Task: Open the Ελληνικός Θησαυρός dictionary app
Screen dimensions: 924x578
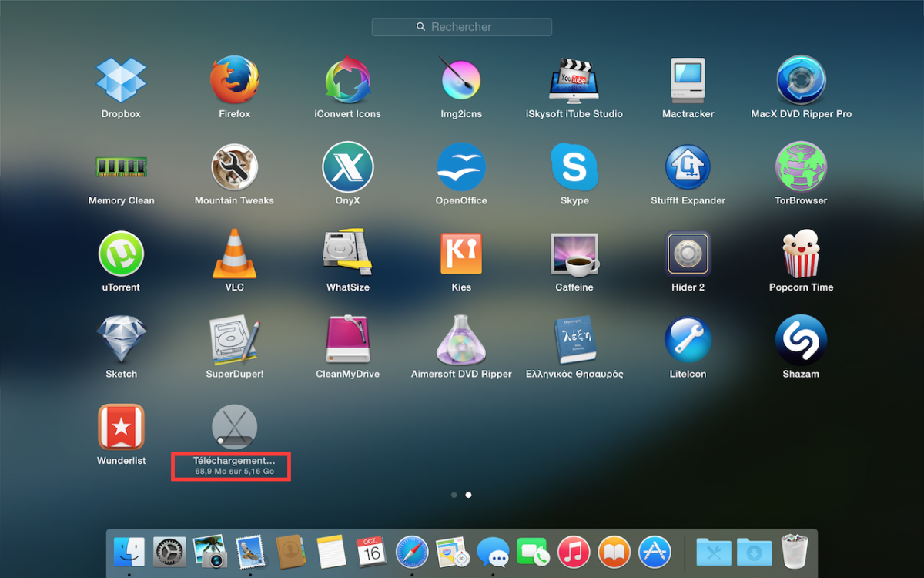Action: pyautogui.click(x=574, y=340)
